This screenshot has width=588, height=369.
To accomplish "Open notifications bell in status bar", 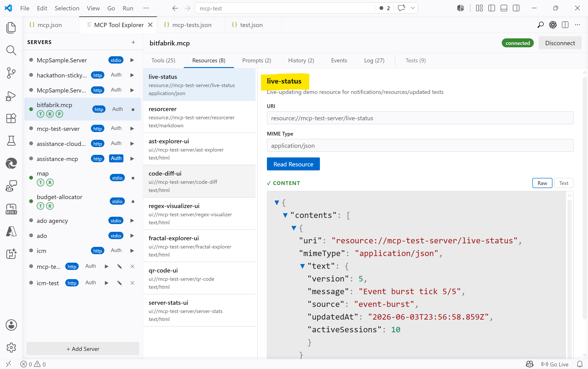I will point(580,364).
